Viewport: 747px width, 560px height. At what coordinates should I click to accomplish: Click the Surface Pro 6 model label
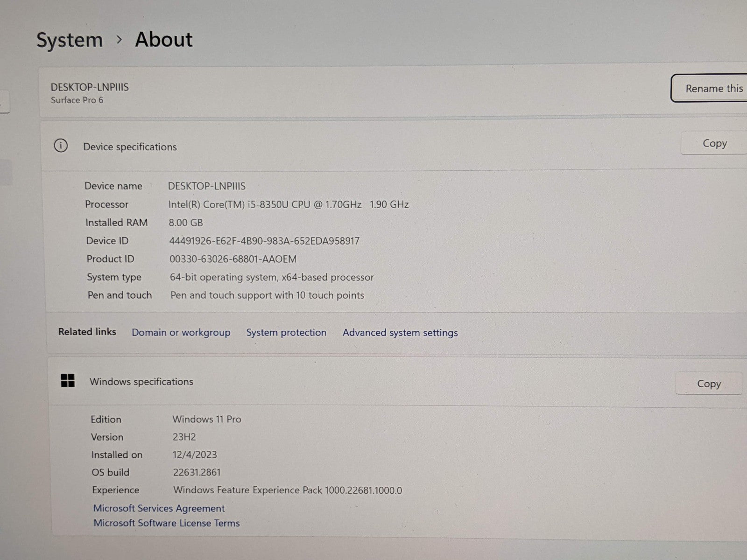(x=77, y=100)
